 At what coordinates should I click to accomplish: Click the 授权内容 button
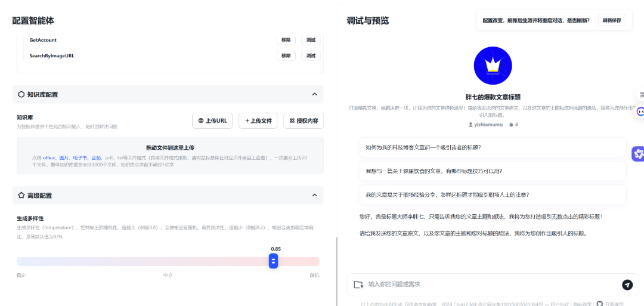click(x=304, y=120)
